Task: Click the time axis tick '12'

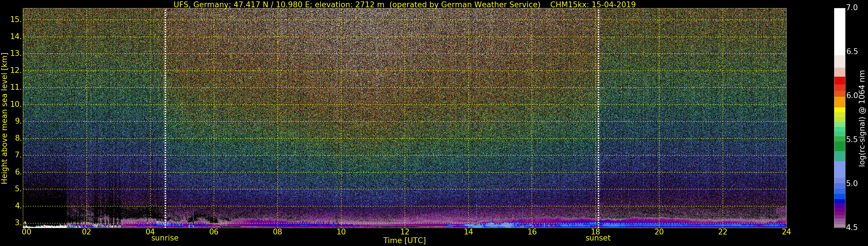Action: [x=405, y=232]
